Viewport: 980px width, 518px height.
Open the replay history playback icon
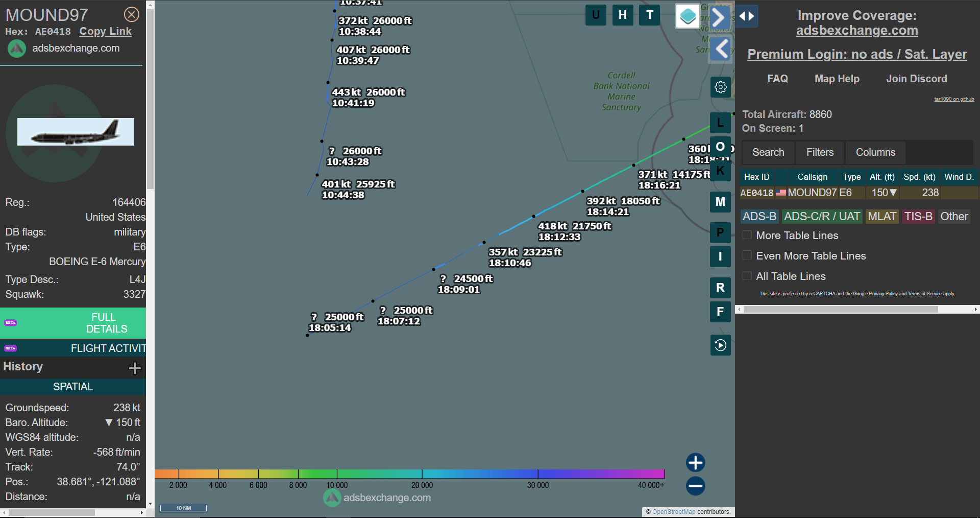[720, 345]
